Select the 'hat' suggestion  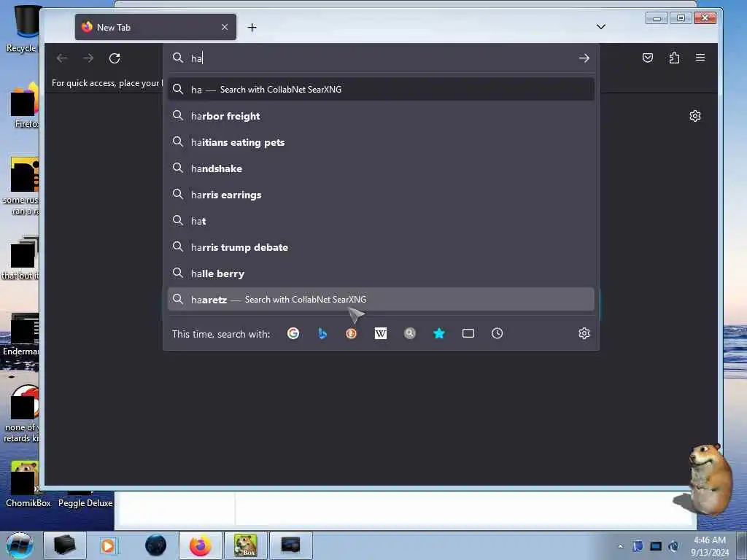point(381,220)
